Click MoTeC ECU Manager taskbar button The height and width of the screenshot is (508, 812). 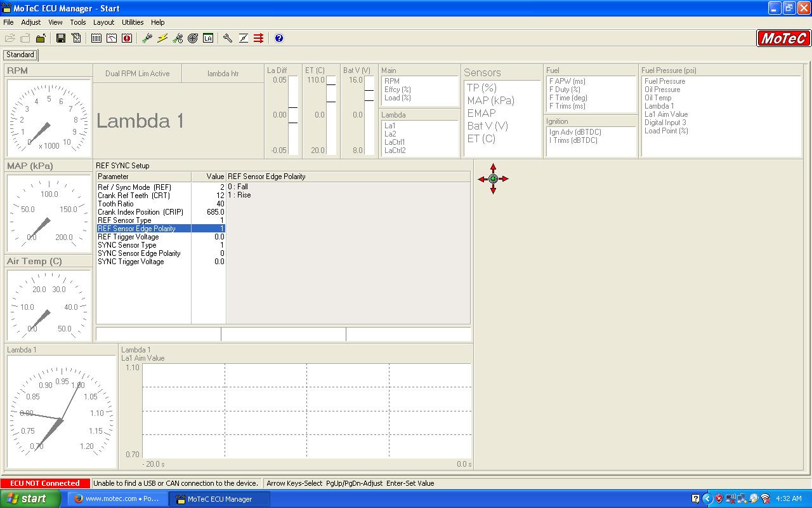click(x=219, y=498)
